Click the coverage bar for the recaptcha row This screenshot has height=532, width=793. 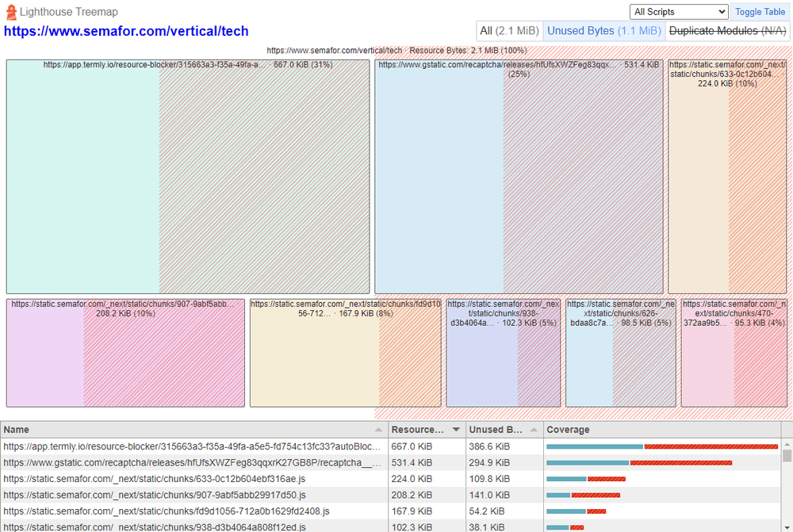639,463
